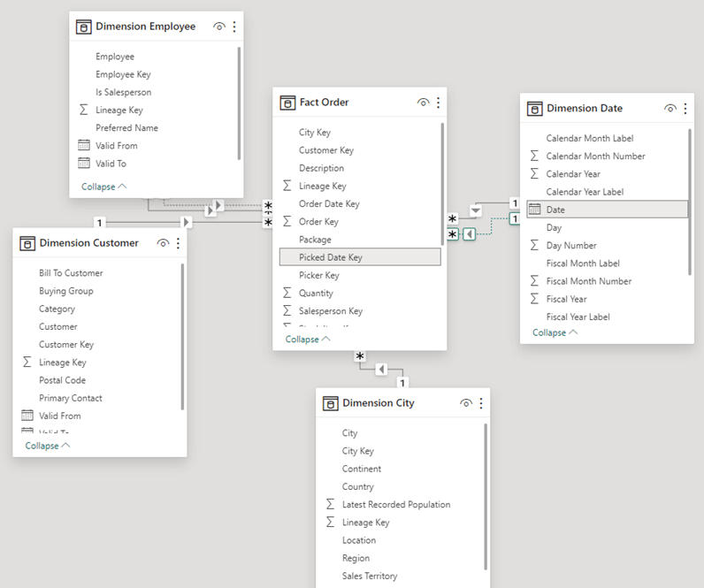The width and height of the screenshot is (704, 588).
Task: Select the Picked Date Key field
Action: [331, 257]
